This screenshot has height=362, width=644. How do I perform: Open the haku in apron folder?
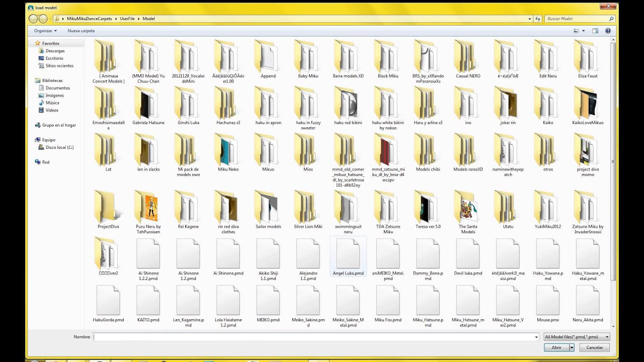pyautogui.click(x=268, y=106)
